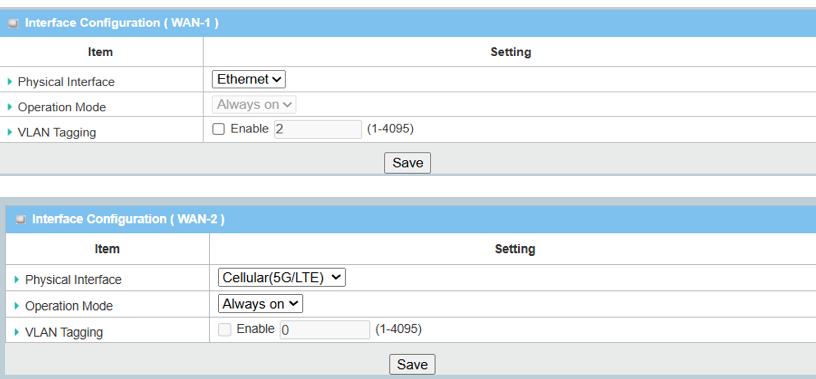
Task: Click arrow bullet beside WAN-1 VLAN Tagging
Action: 10,132
